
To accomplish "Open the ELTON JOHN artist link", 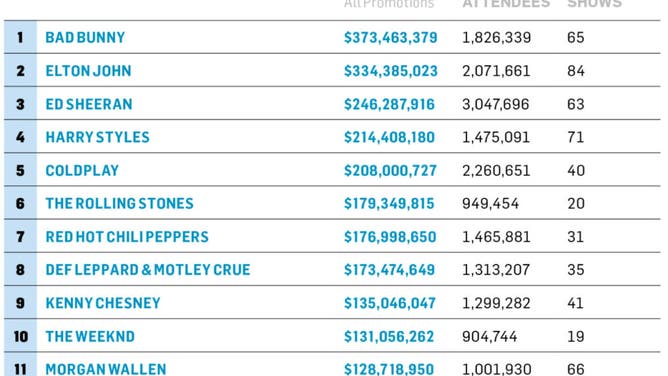I will point(89,71).
